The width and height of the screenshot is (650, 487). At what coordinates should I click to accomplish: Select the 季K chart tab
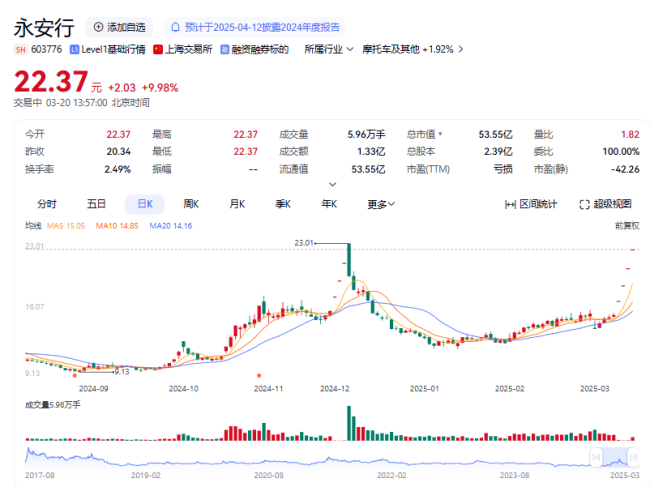coord(283,204)
